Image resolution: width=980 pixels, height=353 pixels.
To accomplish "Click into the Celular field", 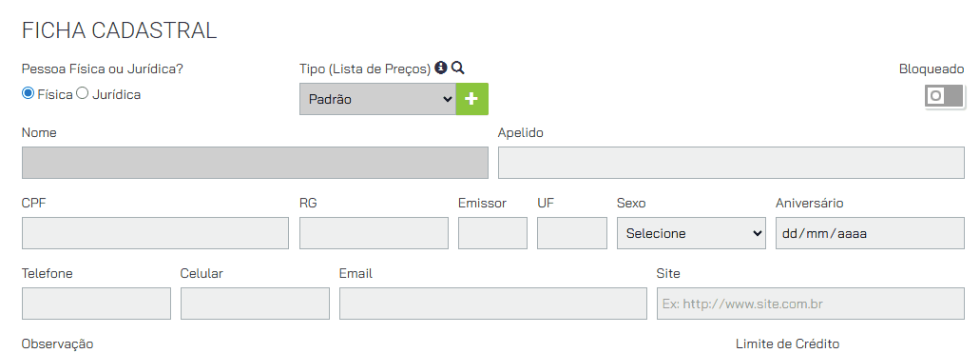I will [255, 304].
